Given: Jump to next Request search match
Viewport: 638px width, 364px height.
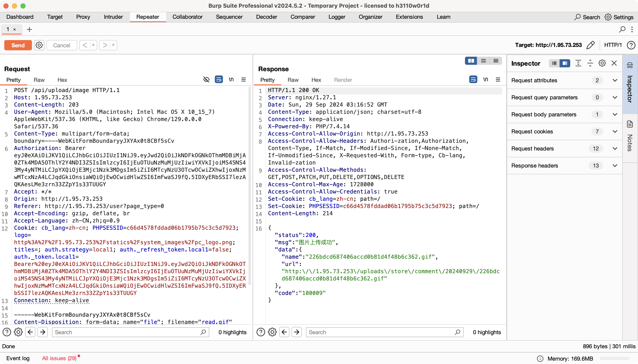Looking at the screenshot, I should (43, 332).
